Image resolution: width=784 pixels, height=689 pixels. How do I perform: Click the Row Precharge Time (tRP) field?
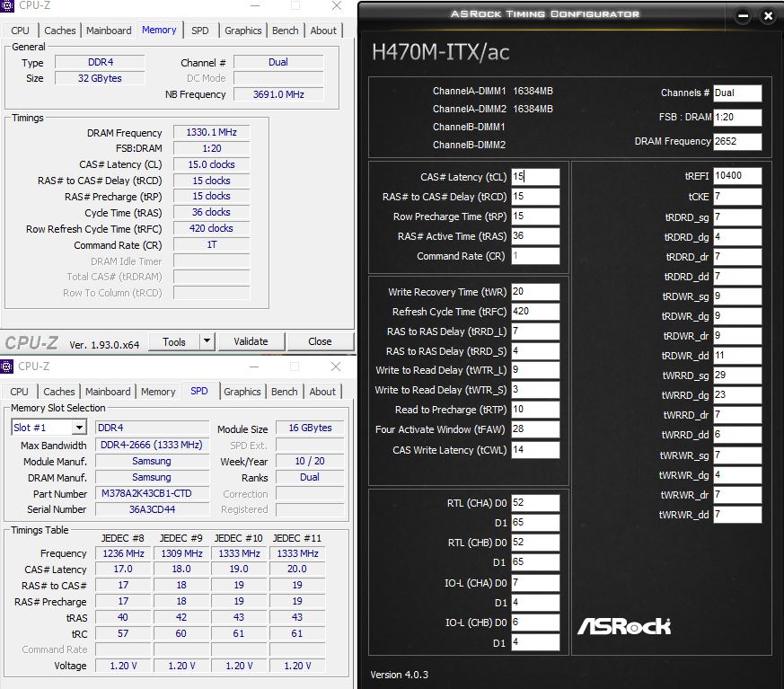535,216
